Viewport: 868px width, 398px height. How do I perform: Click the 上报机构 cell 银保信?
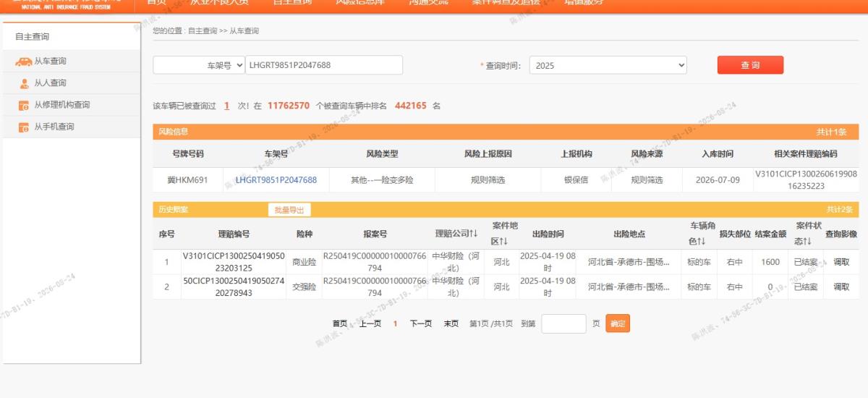coord(576,180)
